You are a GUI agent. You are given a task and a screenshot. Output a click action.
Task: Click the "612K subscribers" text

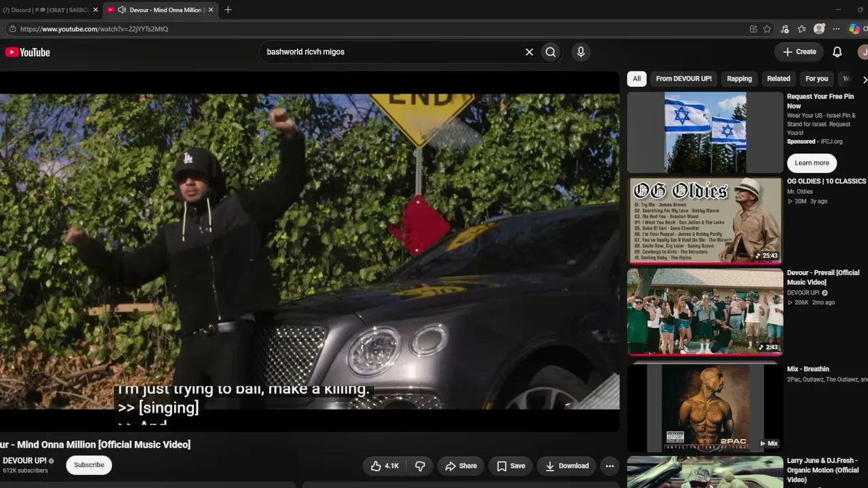pyautogui.click(x=25, y=470)
